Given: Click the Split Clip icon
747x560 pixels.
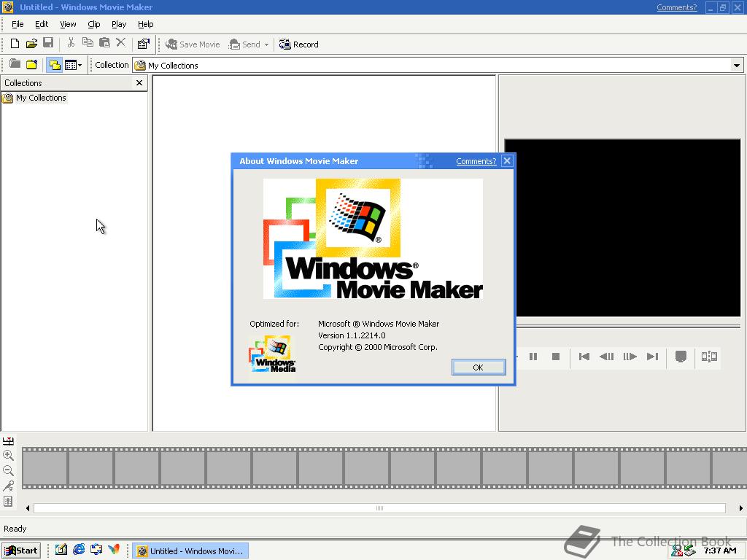Looking at the screenshot, I should tap(709, 357).
